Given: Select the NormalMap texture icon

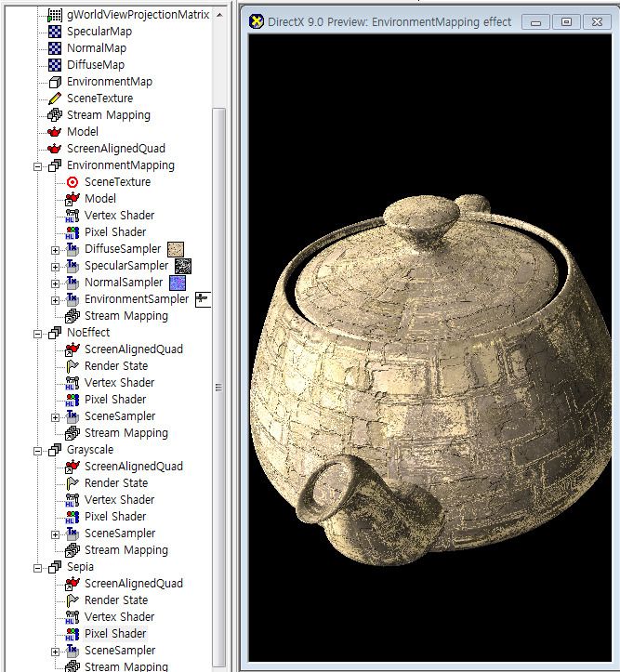Looking at the screenshot, I should (x=55, y=48).
